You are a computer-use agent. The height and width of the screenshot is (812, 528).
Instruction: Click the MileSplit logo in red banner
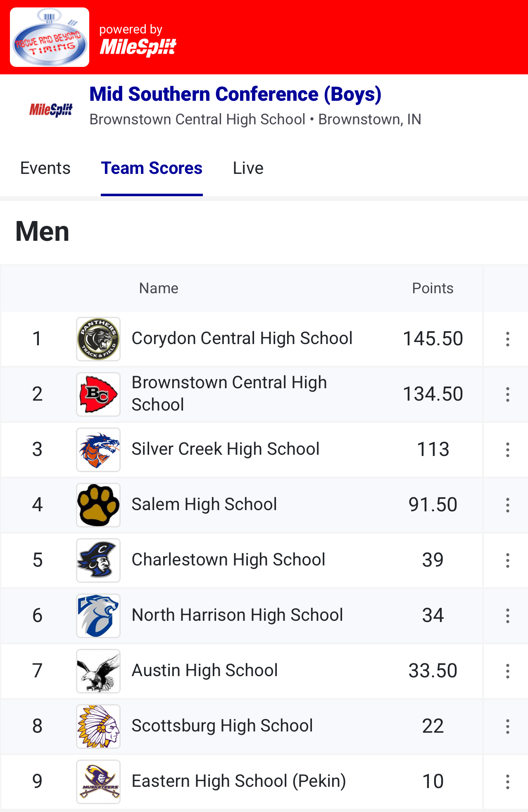click(138, 47)
